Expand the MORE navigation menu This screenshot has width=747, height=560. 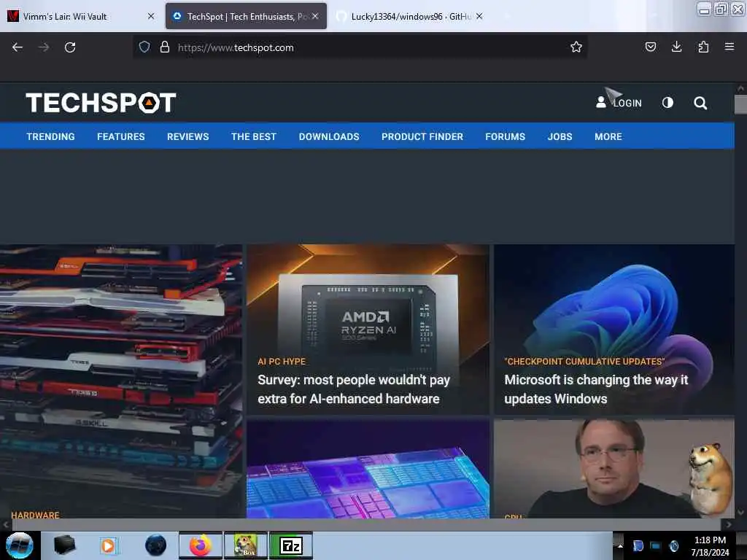(x=608, y=136)
